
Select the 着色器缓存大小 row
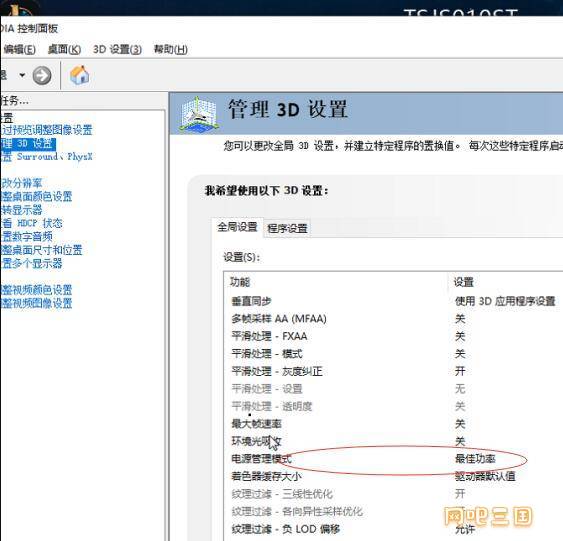click(394, 476)
